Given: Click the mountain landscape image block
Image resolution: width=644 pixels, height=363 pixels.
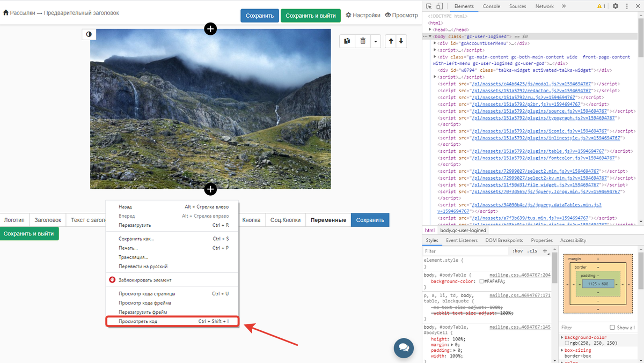Looking at the screenshot, I should click(x=210, y=109).
